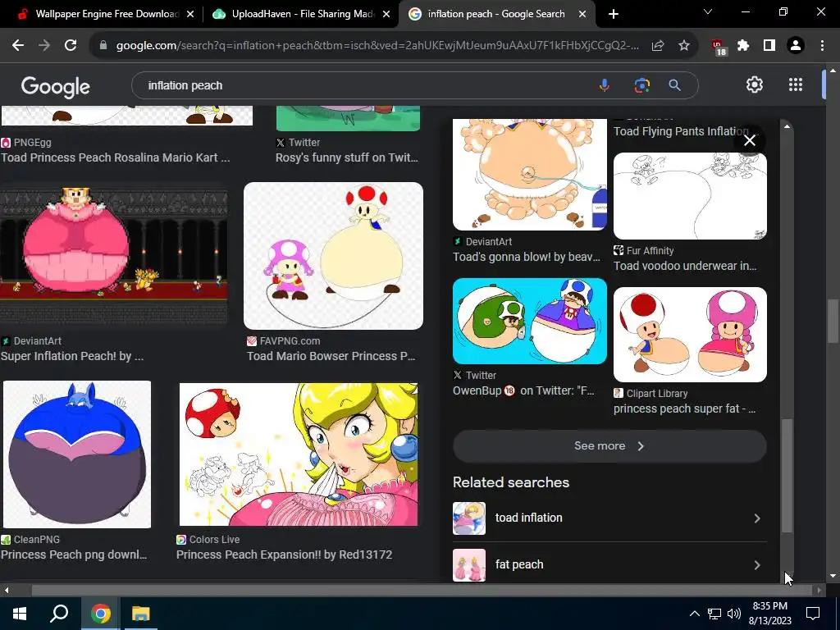The image size is (840, 630).
Task: Click the See more button
Action: click(609, 445)
